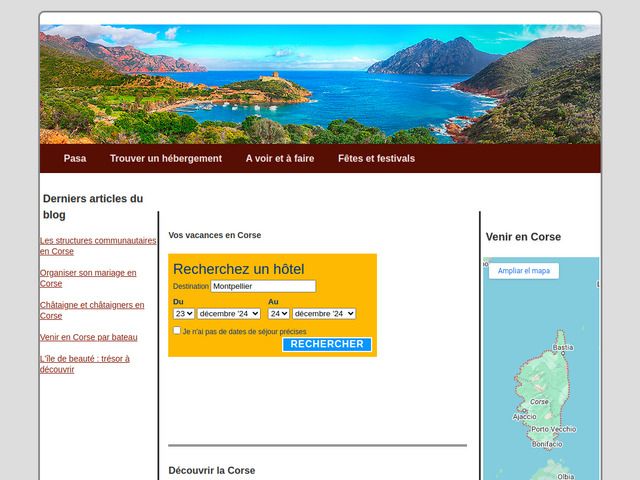
Task: Open the check-out day dropdown
Action: [x=278, y=313]
